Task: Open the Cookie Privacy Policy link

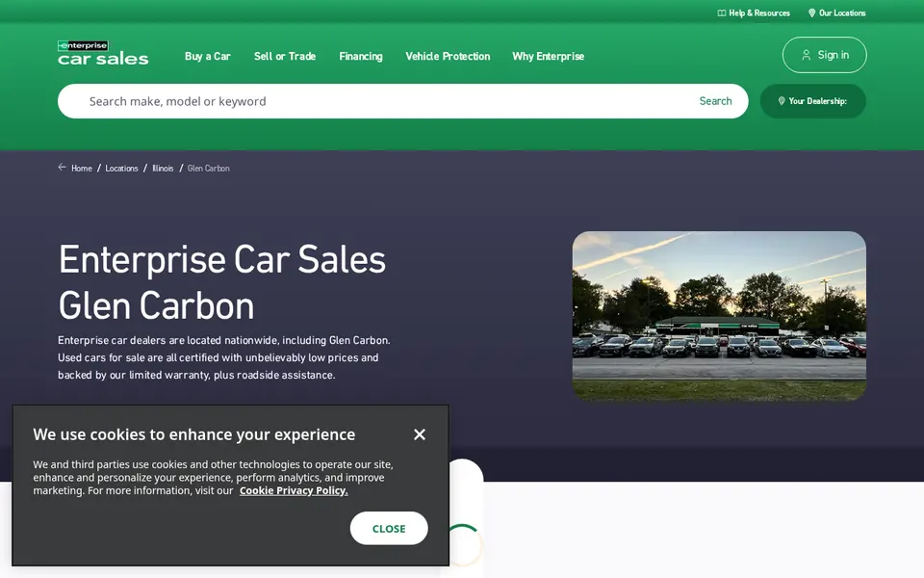Action: click(x=294, y=490)
